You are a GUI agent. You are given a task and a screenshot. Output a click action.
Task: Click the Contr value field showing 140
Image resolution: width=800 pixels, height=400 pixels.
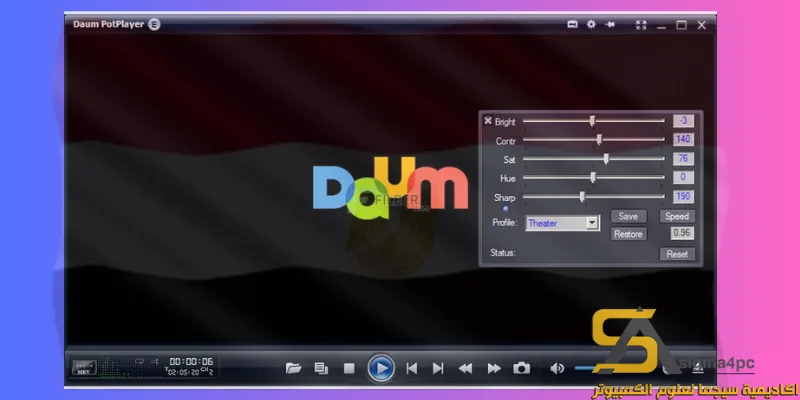point(684,139)
